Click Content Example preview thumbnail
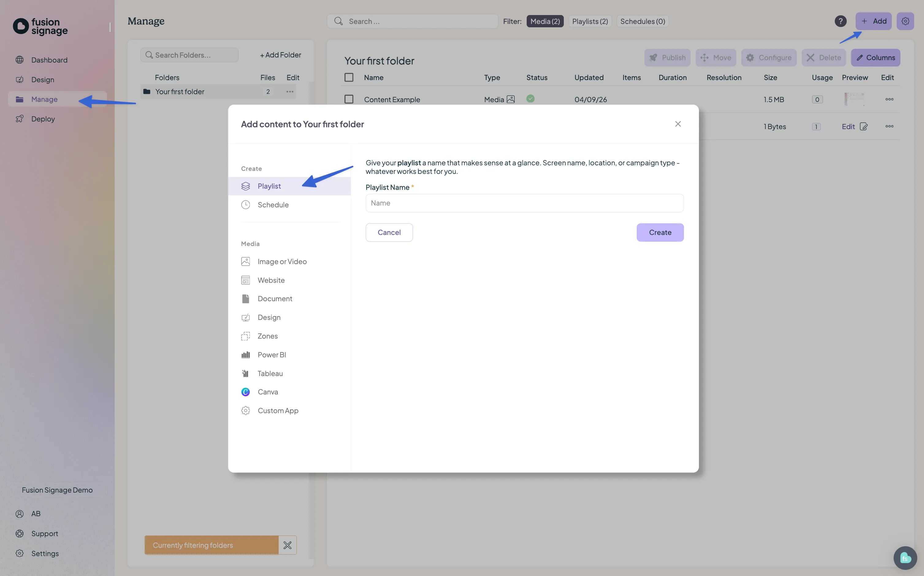Image resolution: width=924 pixels, height=576 pixels. (x=854, y=99)
